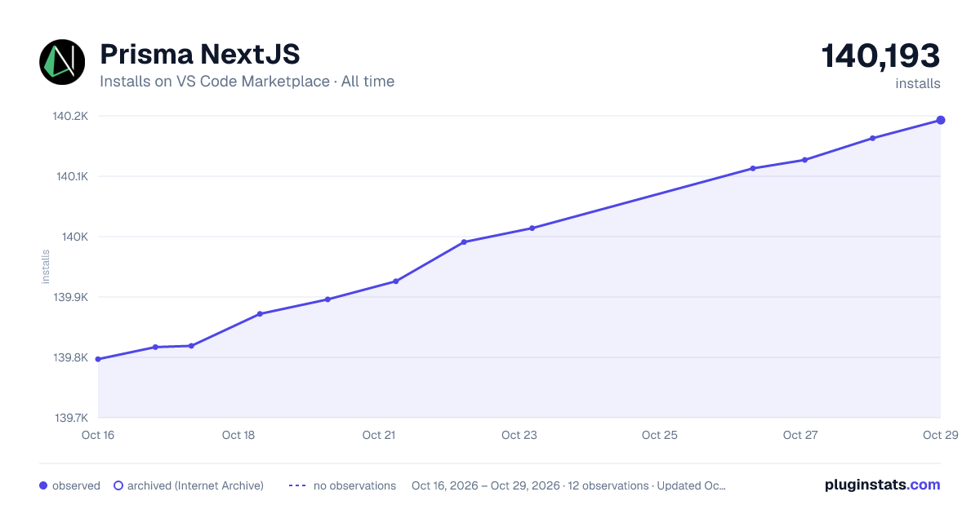Click the 140.2K y-axis label
980x514 pixels.
click(70, 116)
